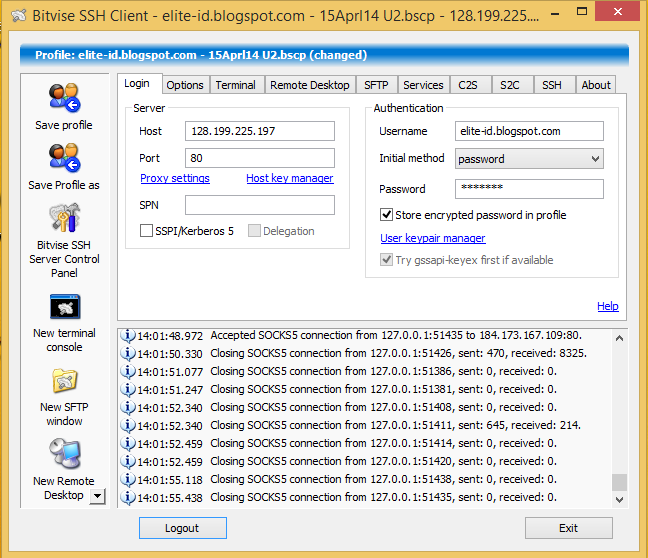Viewport: 648px width, 558px height.
Task: Open Bitvise SSH Server Control Panel icon
Action: [x=64, y=217]
